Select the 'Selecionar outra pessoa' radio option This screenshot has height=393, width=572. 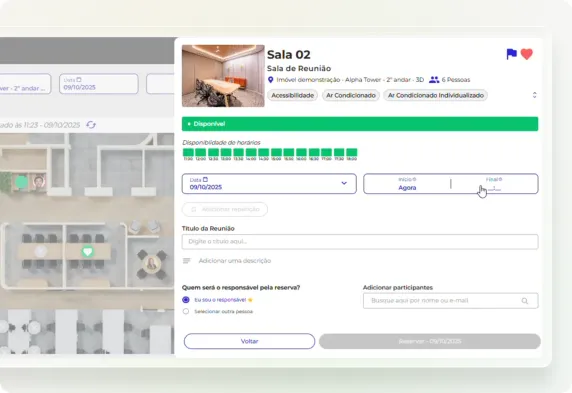click(x=186, y=311)
